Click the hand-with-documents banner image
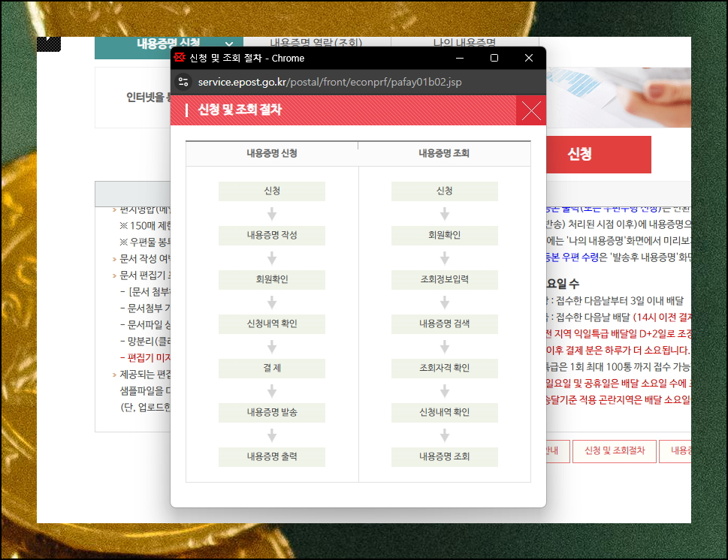The width and height of the screenshot is (728, 560). (x=618, y=98)
